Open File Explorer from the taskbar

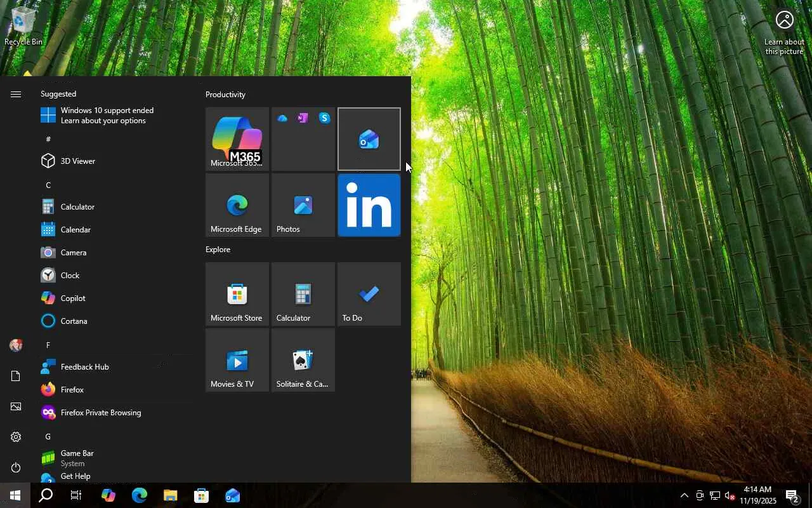pos(171,495)
